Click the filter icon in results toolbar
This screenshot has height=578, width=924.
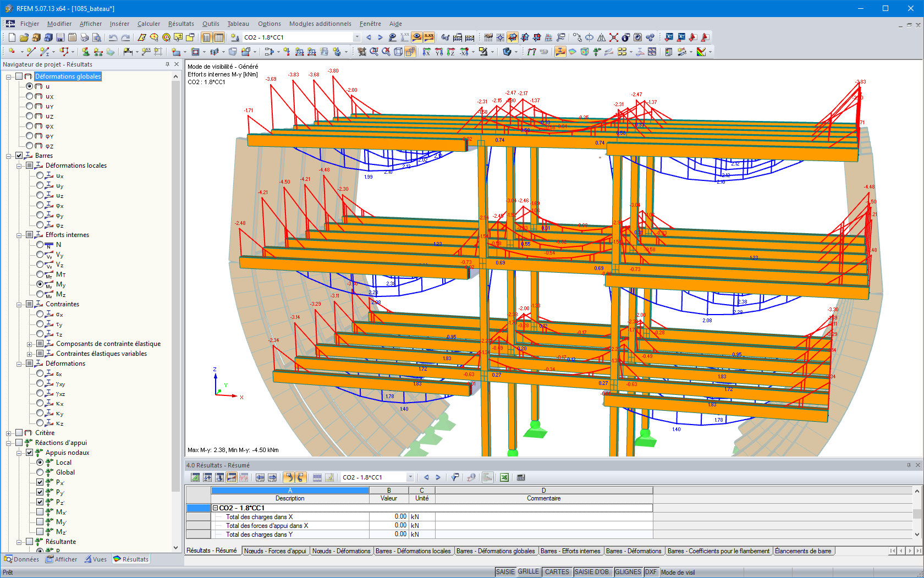(455, 477)
